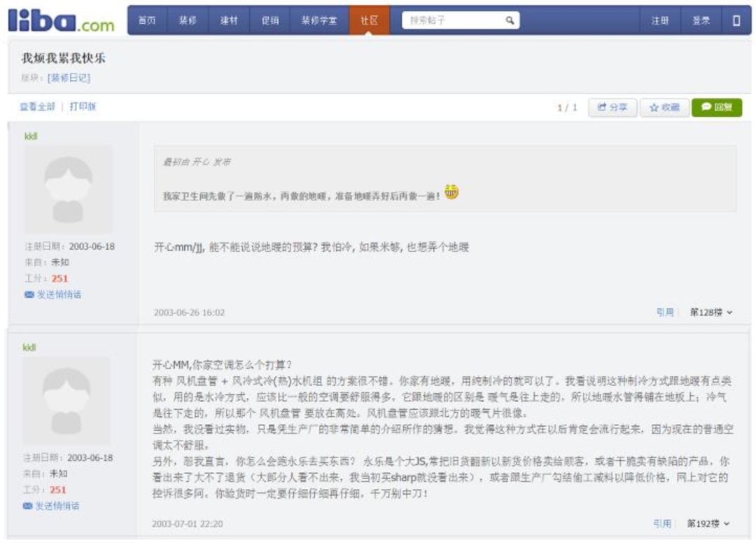Select the 社区 navigation tab
The image size is (756, 545).
click(x=370, y=20)
